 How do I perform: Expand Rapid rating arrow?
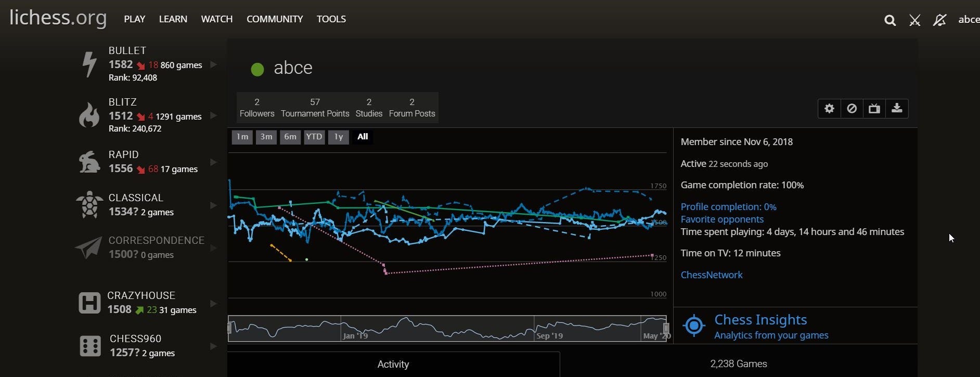pyautogui.click(x=213, y=162)
